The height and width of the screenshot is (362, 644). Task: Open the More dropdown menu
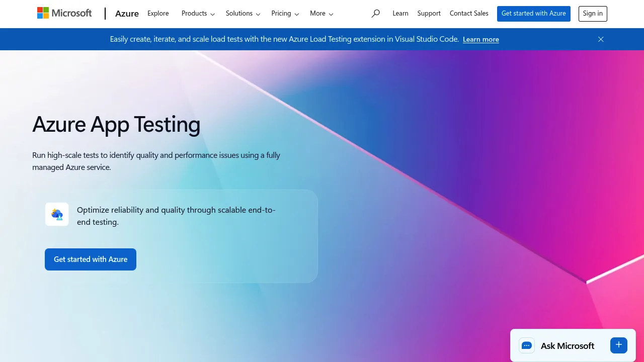click(x=321, y=14)
